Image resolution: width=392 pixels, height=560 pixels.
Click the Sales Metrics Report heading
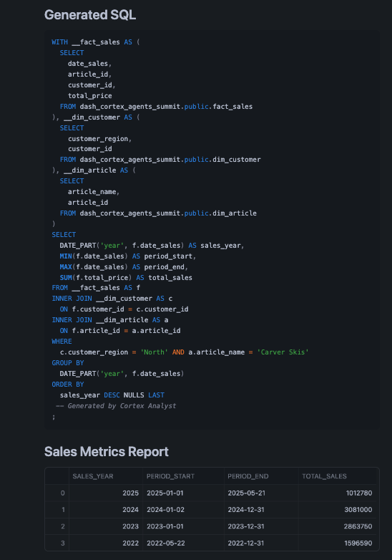point(107,451)
